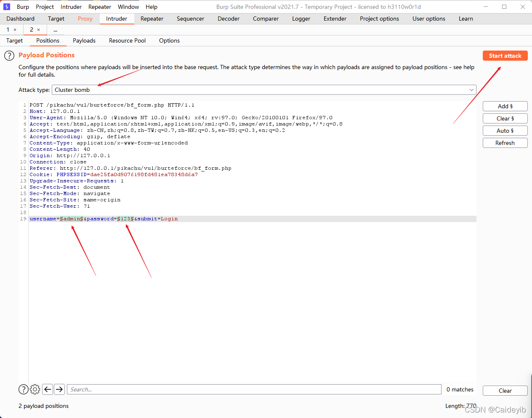Open the Payloads sub-tab
Image resolution: width=532 pixels, height=418 pixels.
pyautogui.click(x=84, y=40)
